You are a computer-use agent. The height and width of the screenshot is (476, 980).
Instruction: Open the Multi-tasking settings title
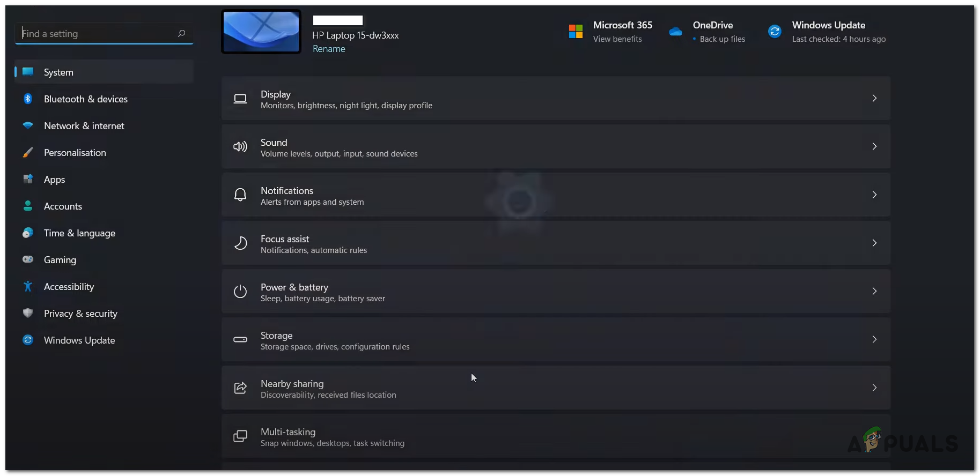(288, 432)
